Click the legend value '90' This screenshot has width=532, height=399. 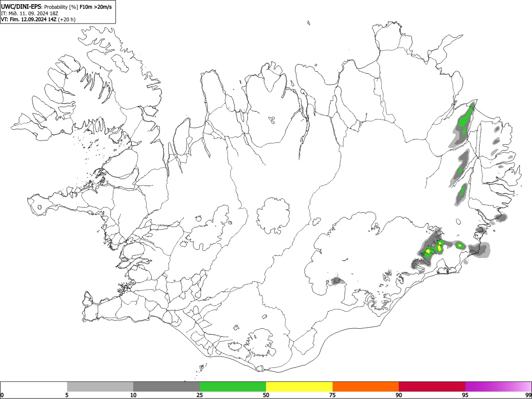pyautogui.click(x=399, y=395)
